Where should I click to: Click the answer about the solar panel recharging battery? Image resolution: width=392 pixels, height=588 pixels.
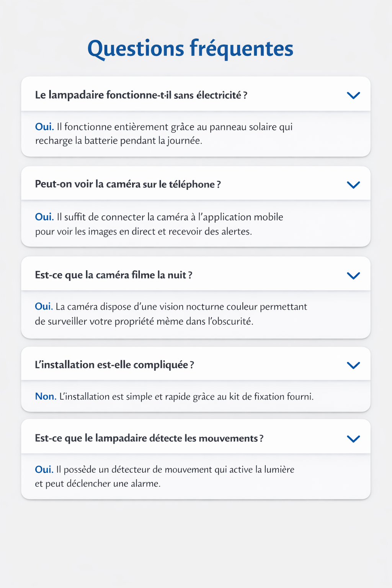pos(164,134)
